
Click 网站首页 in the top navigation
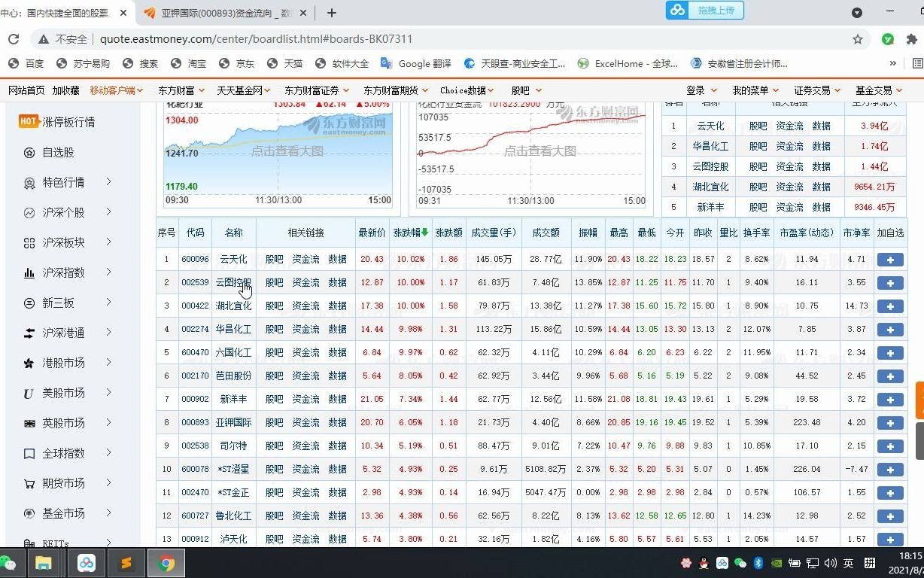(x=26, y=90)
